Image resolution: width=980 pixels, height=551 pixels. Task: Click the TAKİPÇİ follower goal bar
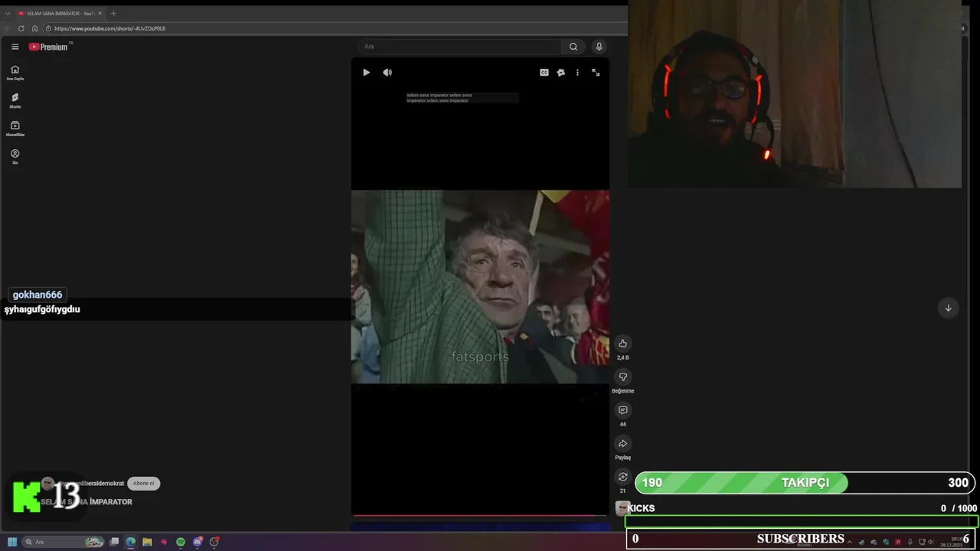point(805,483)
